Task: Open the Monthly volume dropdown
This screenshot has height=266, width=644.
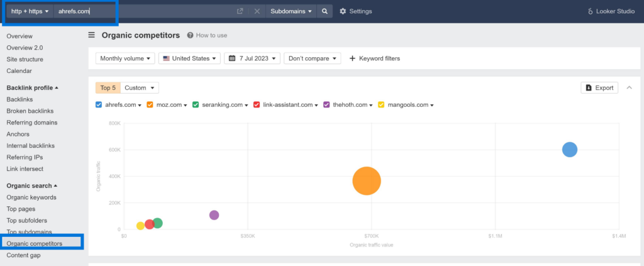Action: click(x=125, y=58)
